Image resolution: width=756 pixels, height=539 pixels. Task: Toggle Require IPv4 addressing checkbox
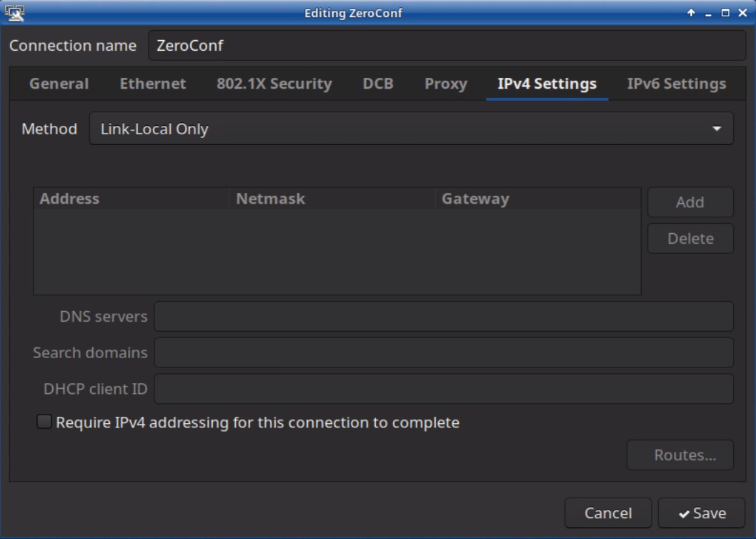[x=44, y=422]
